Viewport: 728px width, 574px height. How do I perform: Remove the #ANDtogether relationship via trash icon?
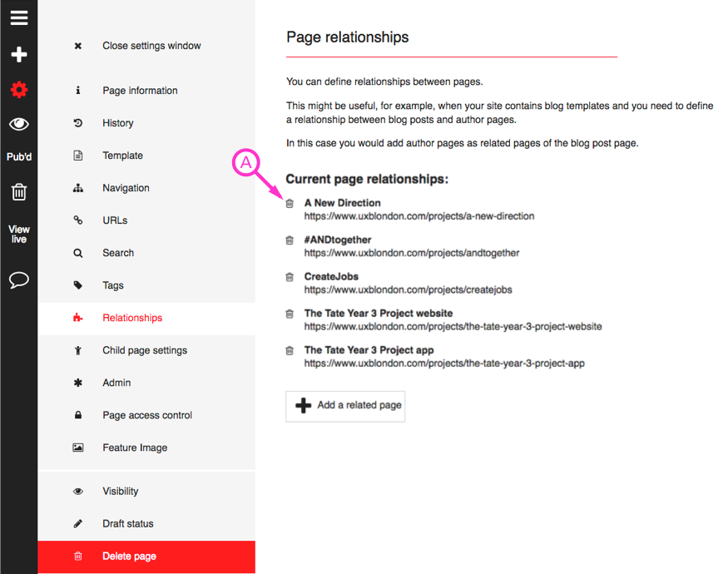pos(290,240)
